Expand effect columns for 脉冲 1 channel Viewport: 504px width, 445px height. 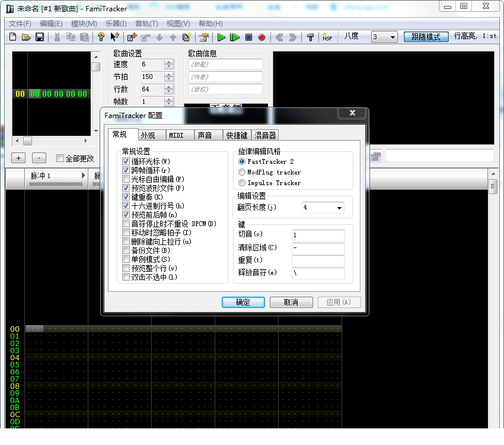(84, 175)
